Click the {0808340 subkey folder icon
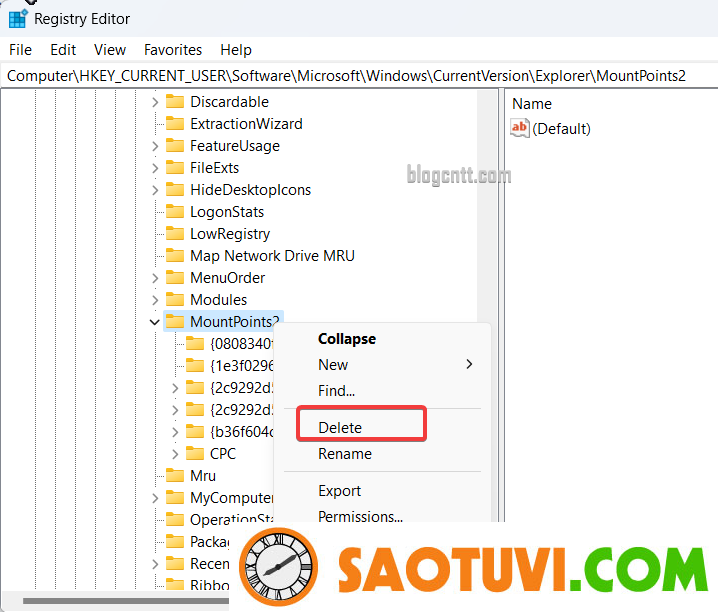This screenshot has height=612, width=718. click(x=195, y=343)
